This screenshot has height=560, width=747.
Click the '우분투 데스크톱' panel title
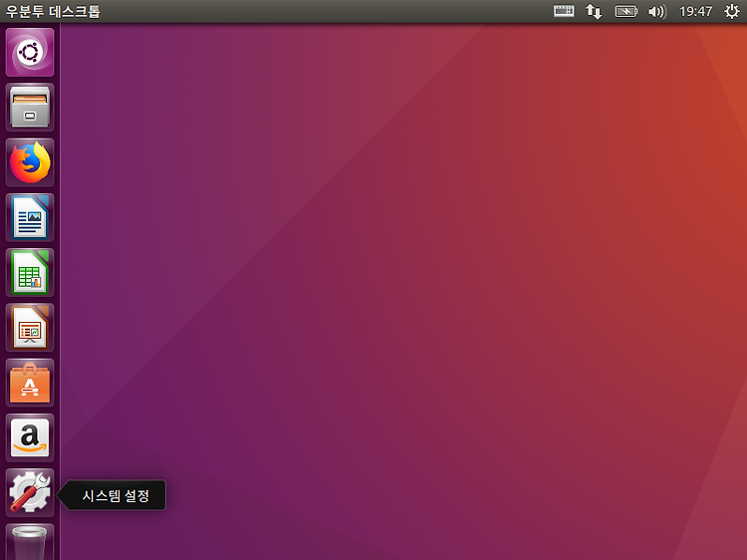click(53, 11)
